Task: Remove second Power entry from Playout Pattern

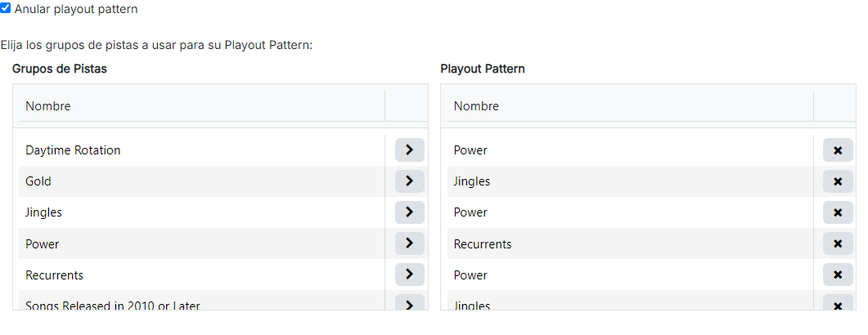Action: [838, 212]
